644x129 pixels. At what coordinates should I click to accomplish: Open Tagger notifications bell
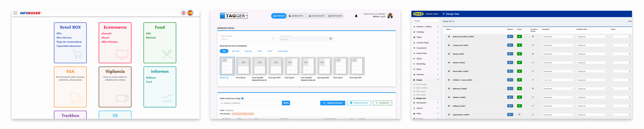click(356, 16)
